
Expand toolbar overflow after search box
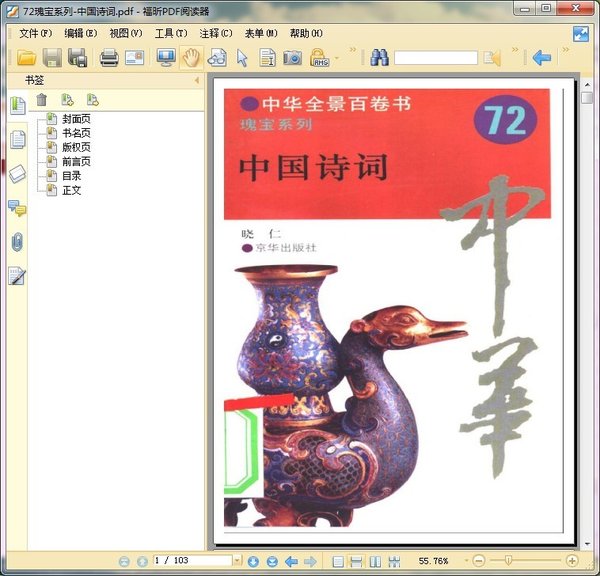(515, 50)
